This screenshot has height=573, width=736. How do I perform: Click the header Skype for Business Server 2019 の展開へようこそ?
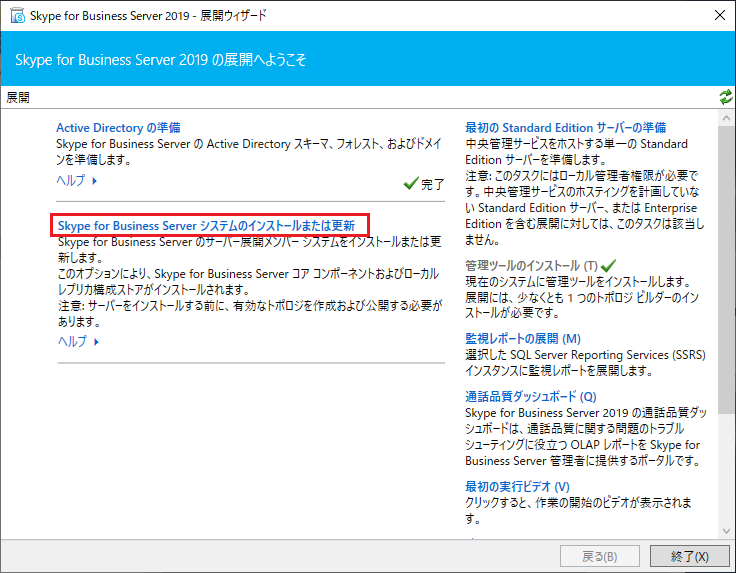pyautogui.click(x=161, y=60)
